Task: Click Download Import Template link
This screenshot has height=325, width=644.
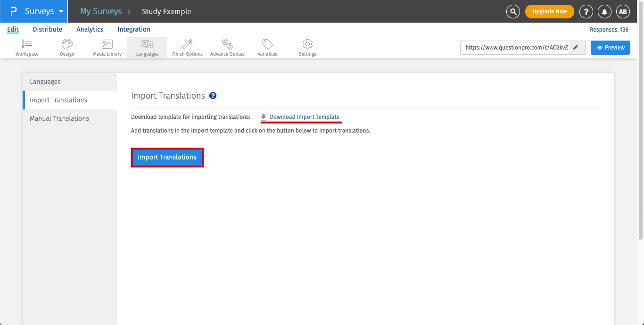Action: [304, 117]
